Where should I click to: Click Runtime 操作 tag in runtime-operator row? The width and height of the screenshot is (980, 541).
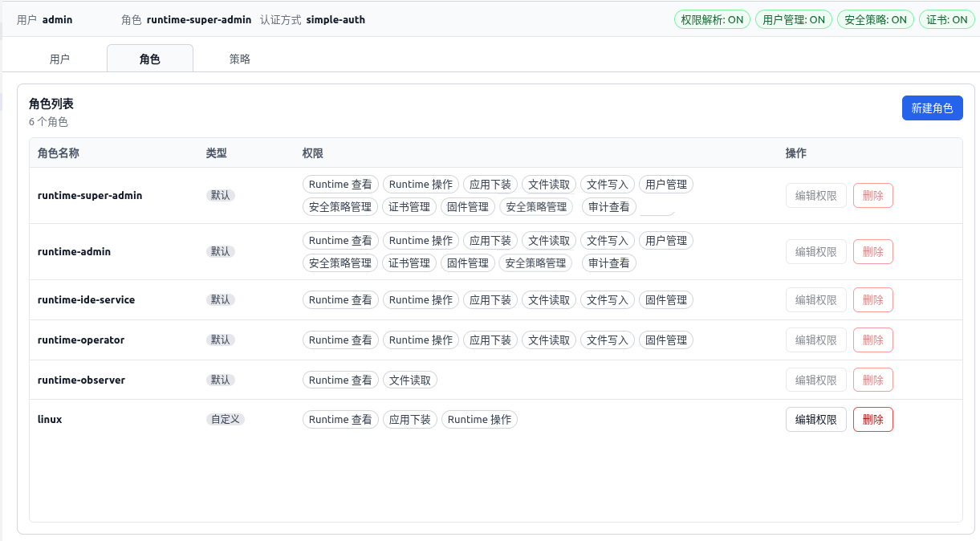pyautogui.click(x=421, y=340)
